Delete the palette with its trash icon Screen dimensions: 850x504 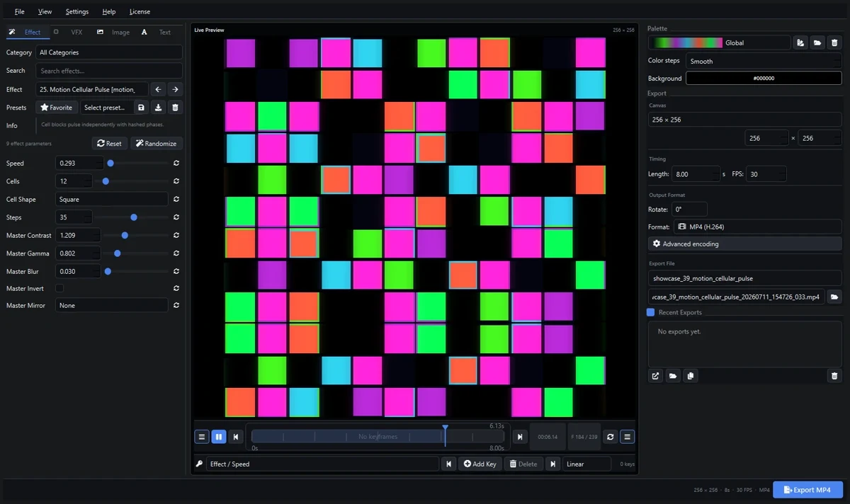pyautogui.click(x=834, y=42)
